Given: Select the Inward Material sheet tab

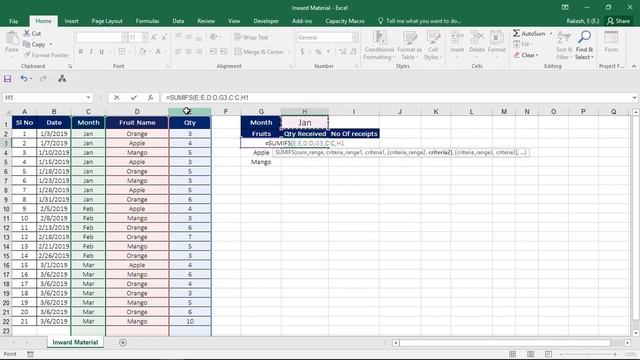Looking at the screenshot, I should pyautogui.click(x=76, y=342).
